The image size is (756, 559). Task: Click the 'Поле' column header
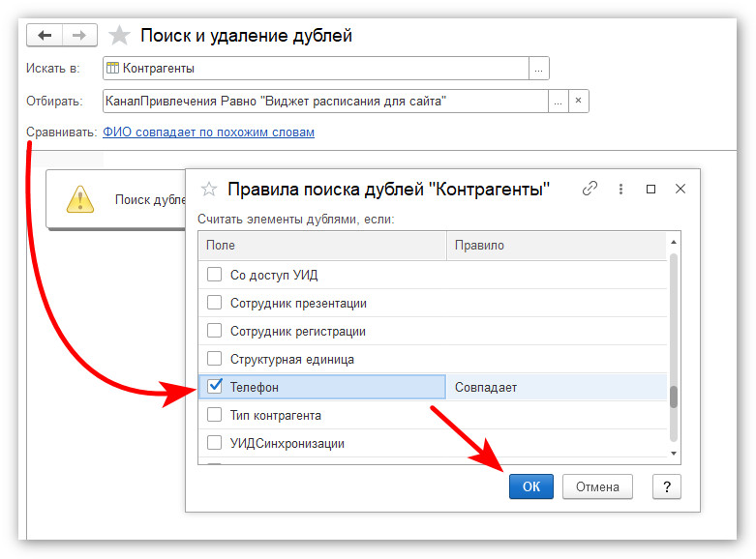click(322, 246)
